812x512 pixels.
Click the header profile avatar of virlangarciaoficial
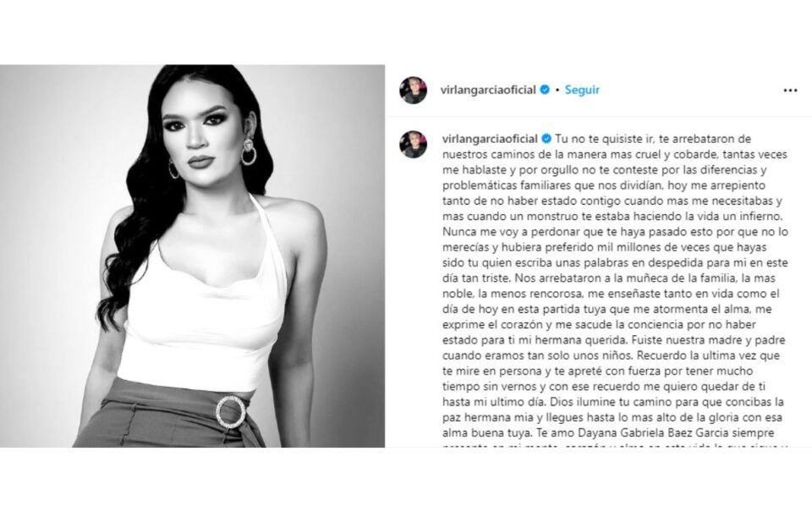(x=413, y=91)
